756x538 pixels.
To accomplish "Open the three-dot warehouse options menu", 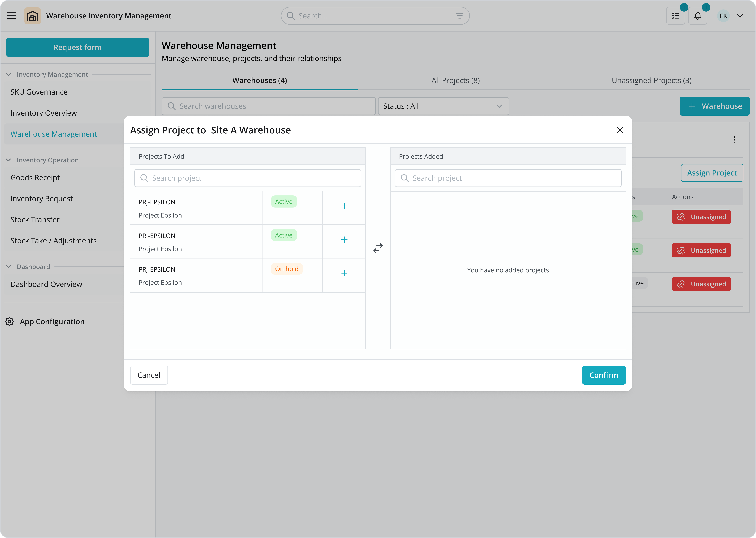I will pos(734,140).
